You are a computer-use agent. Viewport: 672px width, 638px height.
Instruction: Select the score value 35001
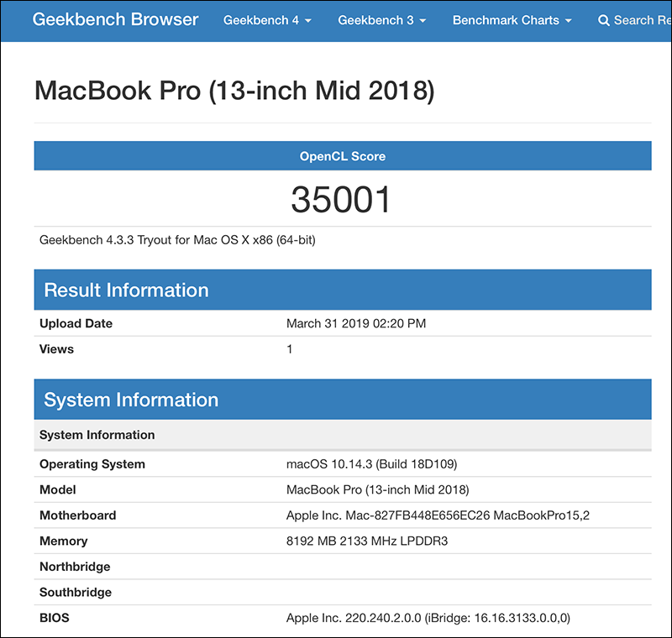[x=341, y=200]
